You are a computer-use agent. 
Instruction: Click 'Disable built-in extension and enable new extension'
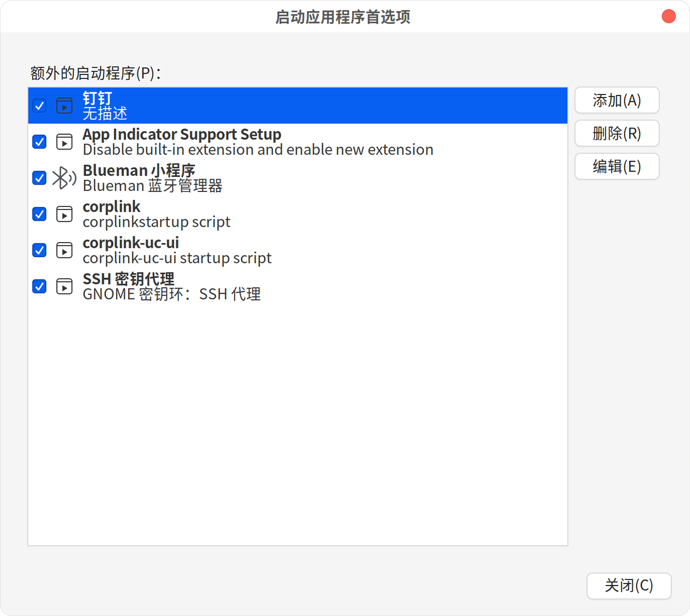(x=258, y=150)
